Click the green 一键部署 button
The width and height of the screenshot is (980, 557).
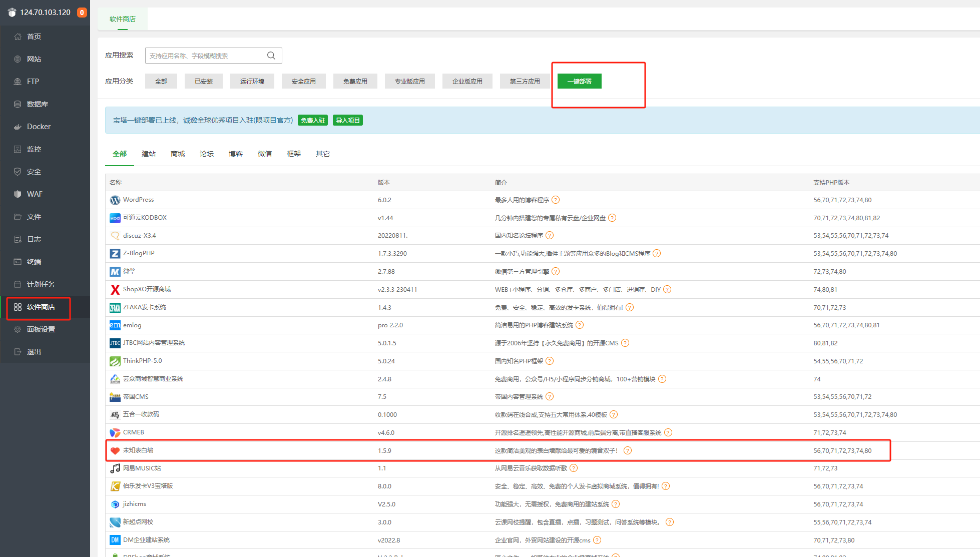[580, 81]
